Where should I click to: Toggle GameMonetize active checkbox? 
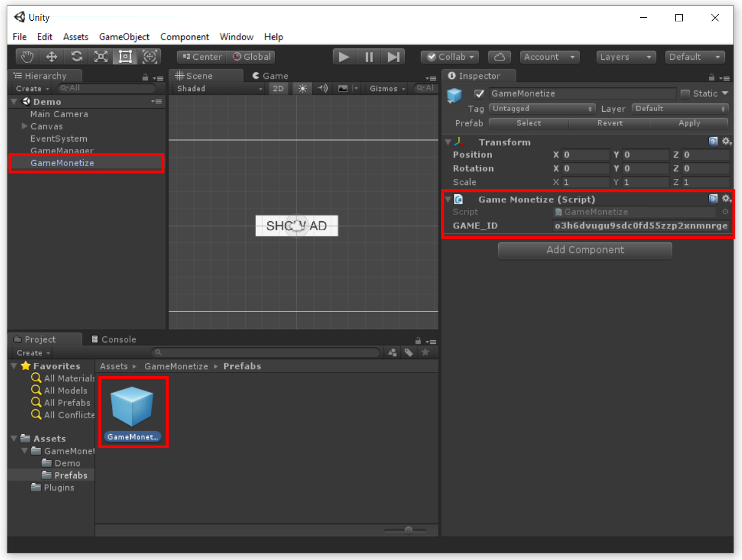[x=479, y=93]
